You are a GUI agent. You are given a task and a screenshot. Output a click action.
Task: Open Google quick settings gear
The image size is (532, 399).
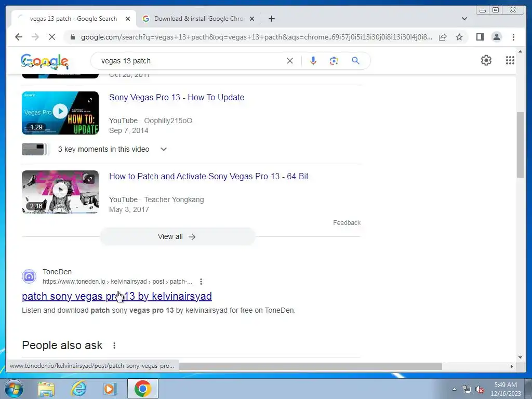click(x=486, y=60)
